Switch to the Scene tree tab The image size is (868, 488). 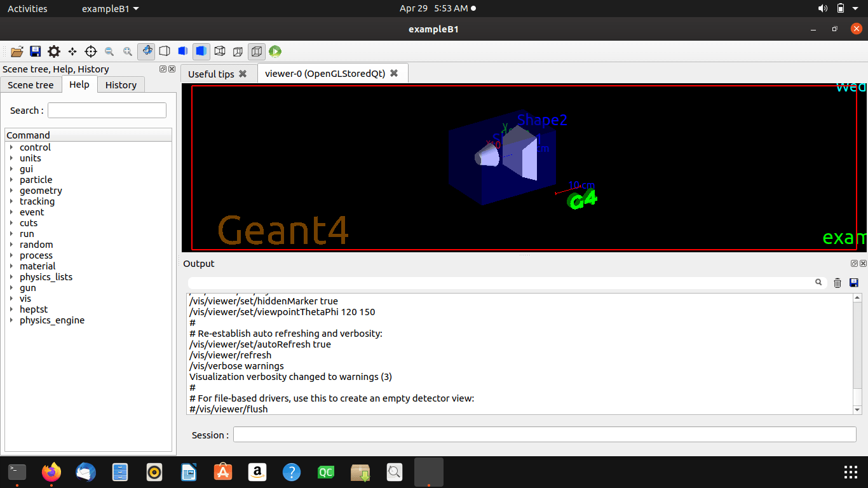click(x=31, y=85)
